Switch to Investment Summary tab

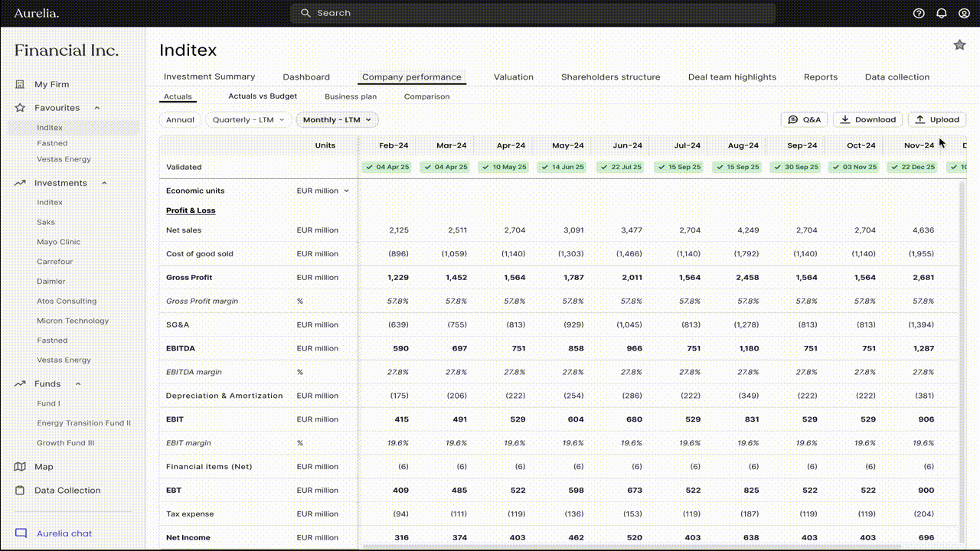click(x=209, y=77)
